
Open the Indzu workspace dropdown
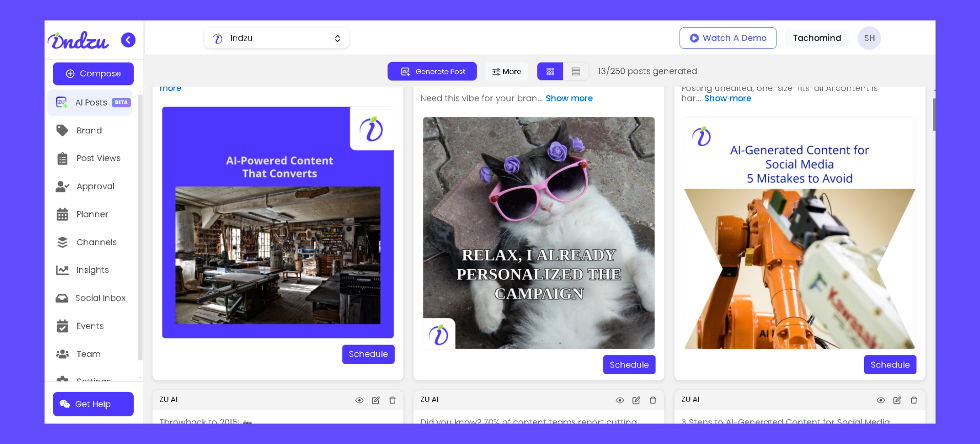[277, 38]
